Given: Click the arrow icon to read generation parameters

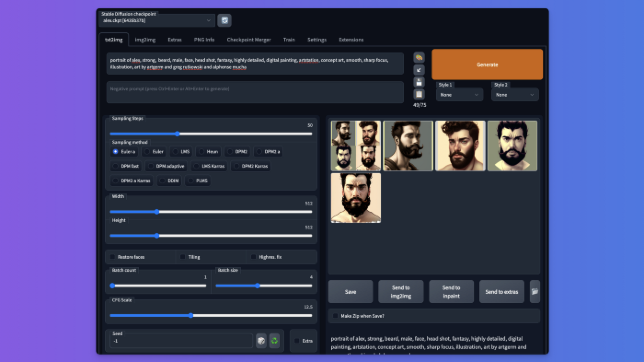Looking at the screenshot, I should pos(419,70).
